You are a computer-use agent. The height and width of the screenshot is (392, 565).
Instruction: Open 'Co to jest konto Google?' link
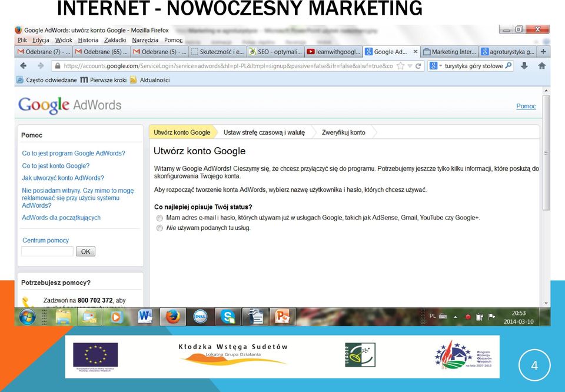[55, 166]
